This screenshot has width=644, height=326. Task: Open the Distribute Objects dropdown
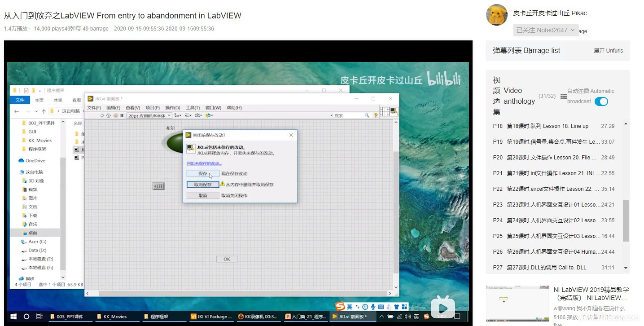(188, 115)
